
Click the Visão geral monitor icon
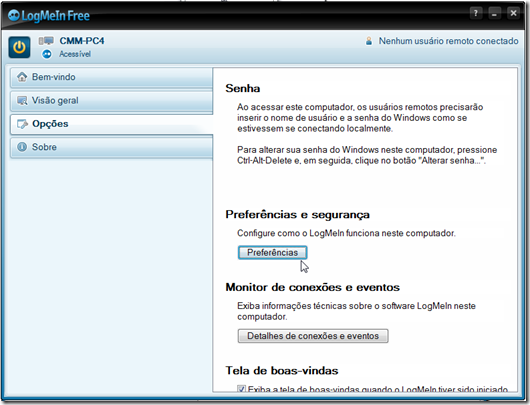[x=22, y=100]
